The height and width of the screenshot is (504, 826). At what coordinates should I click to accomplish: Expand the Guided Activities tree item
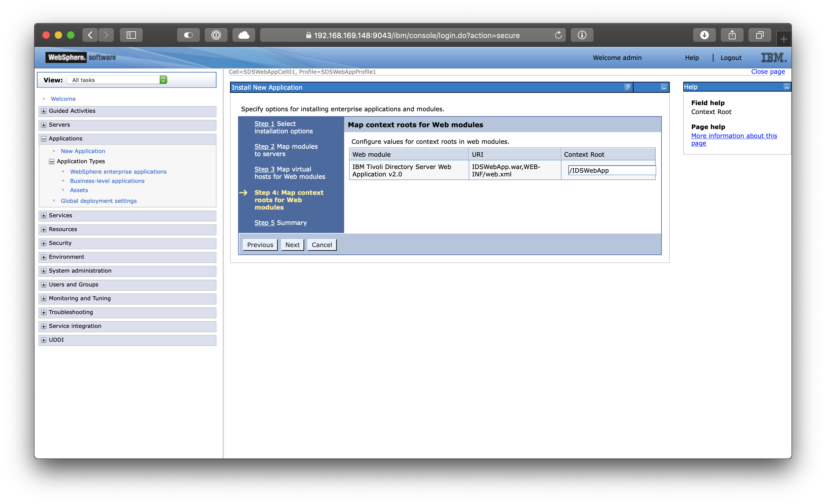(45, 111)
